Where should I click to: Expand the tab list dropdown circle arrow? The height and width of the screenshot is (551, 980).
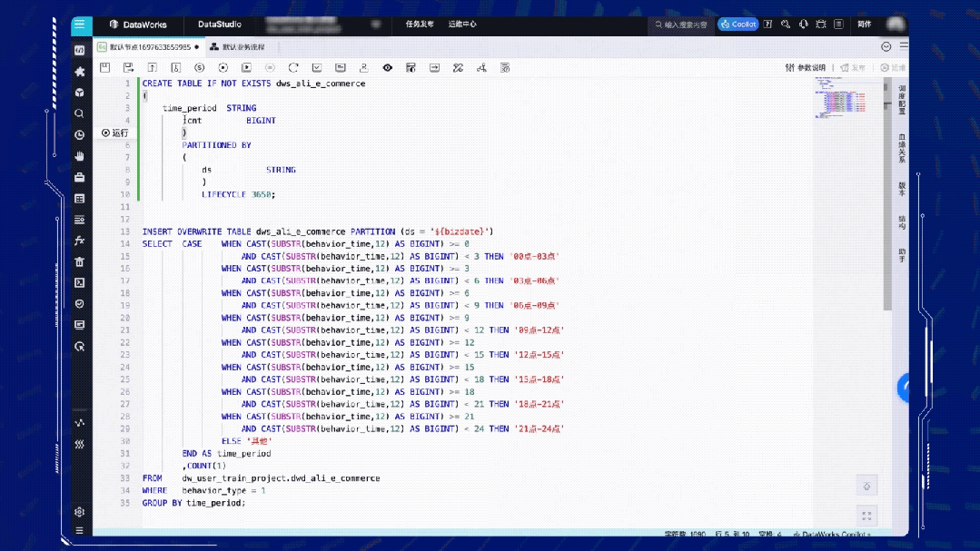[x=886, y=47]
